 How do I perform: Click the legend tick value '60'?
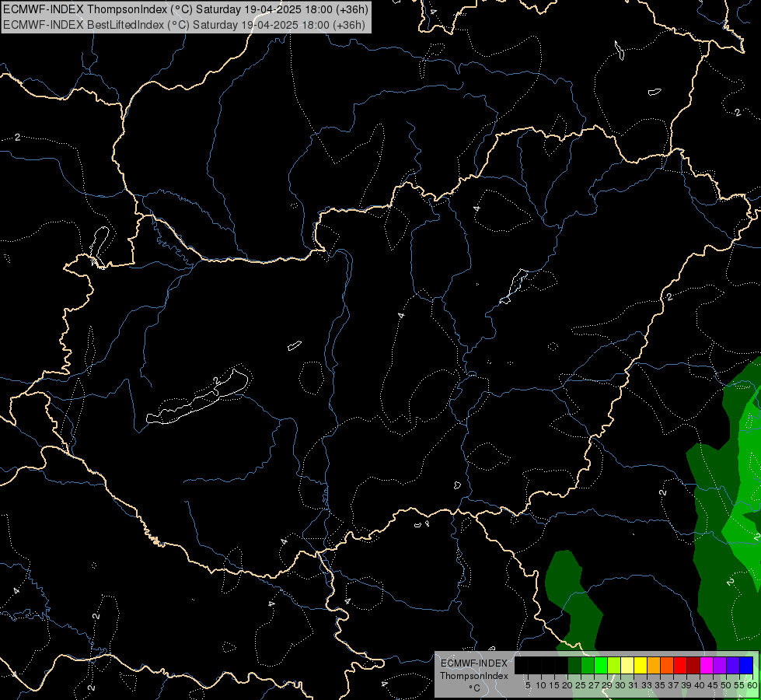click(752, 685)
